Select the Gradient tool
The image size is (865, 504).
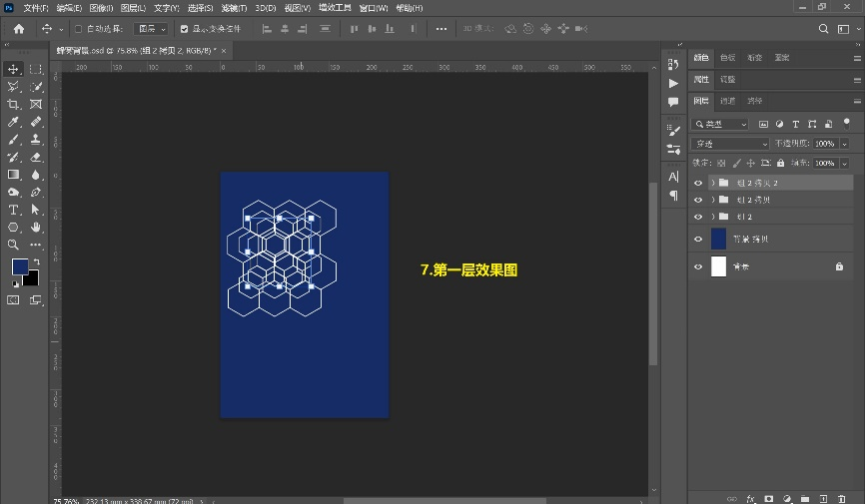pyautogui.click(x=13, y=175)
